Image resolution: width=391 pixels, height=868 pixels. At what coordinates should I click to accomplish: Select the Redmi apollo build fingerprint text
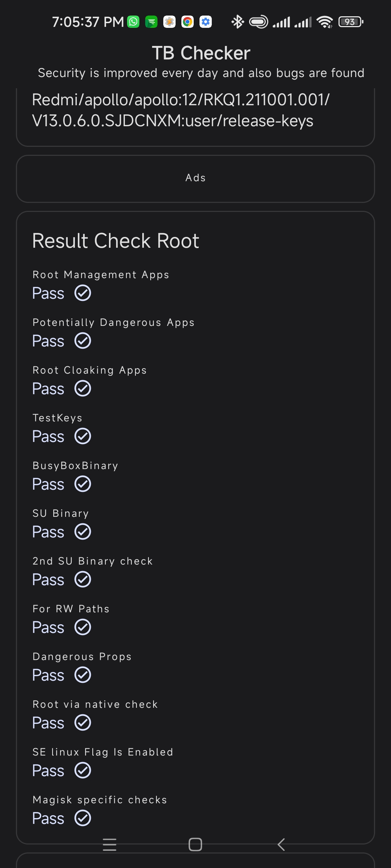[181, 110]
